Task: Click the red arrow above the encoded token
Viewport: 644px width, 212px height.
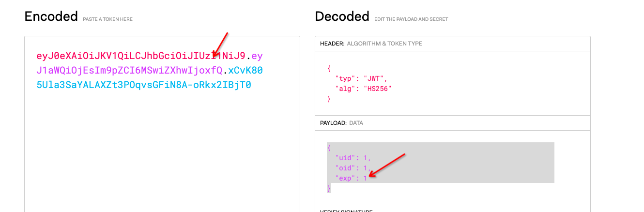Action: [x=220, y=45]
